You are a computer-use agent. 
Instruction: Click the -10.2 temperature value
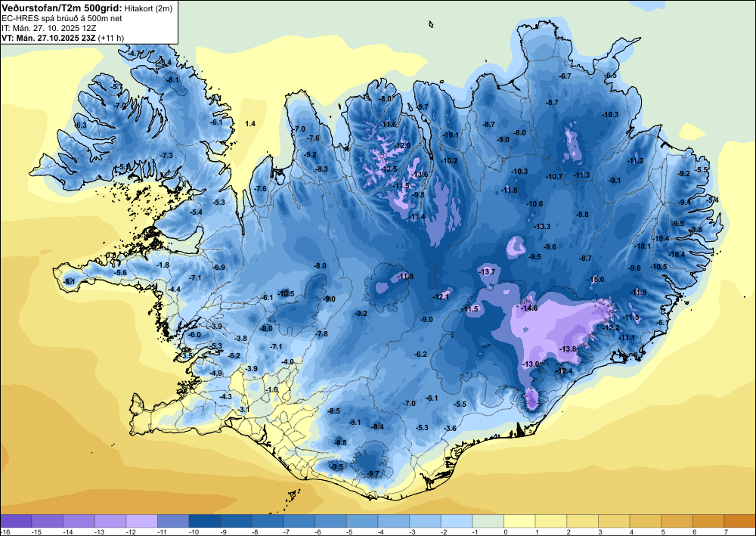click(x=449, y=160)
